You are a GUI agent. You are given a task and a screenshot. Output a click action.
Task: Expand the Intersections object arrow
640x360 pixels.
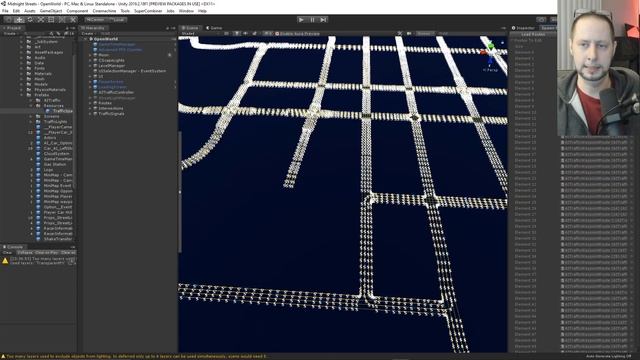click(91, 108)
